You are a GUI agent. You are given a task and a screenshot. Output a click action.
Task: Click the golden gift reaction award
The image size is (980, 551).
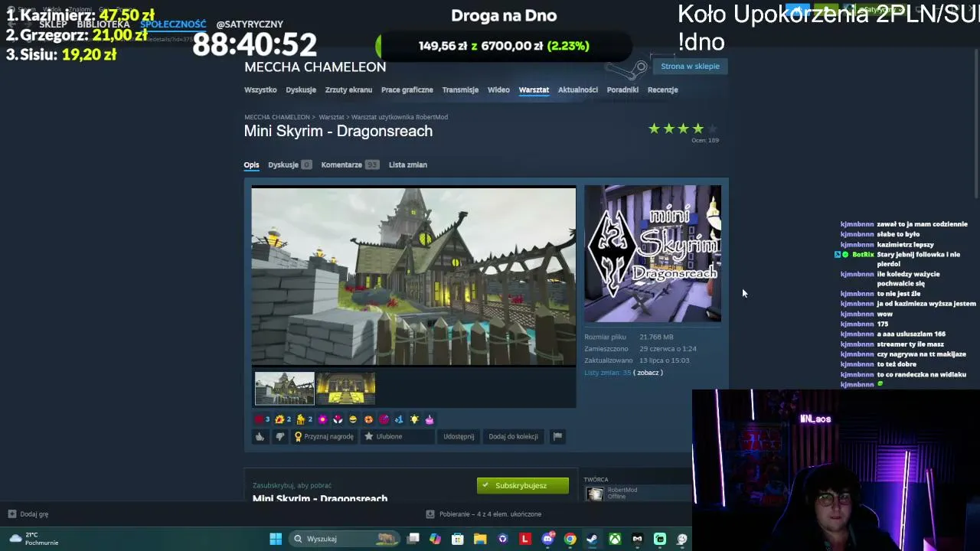[x=300, y=419]
